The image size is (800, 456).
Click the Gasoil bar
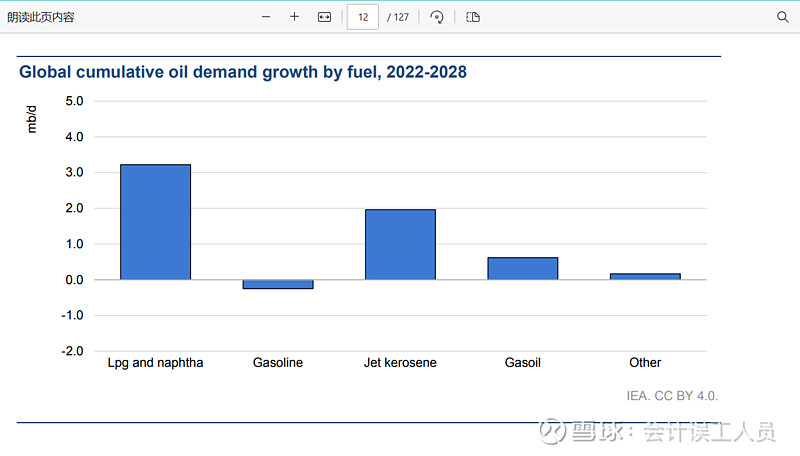523,268
